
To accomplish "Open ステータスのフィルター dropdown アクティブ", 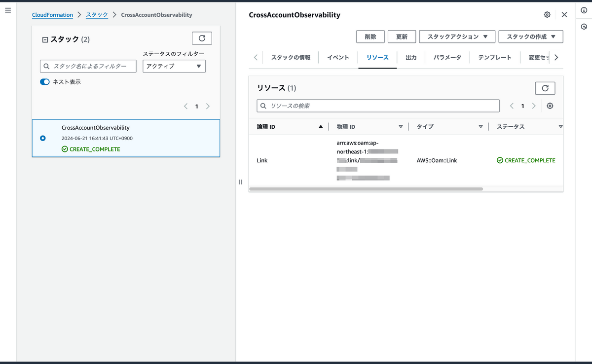I will coord(174,66).
